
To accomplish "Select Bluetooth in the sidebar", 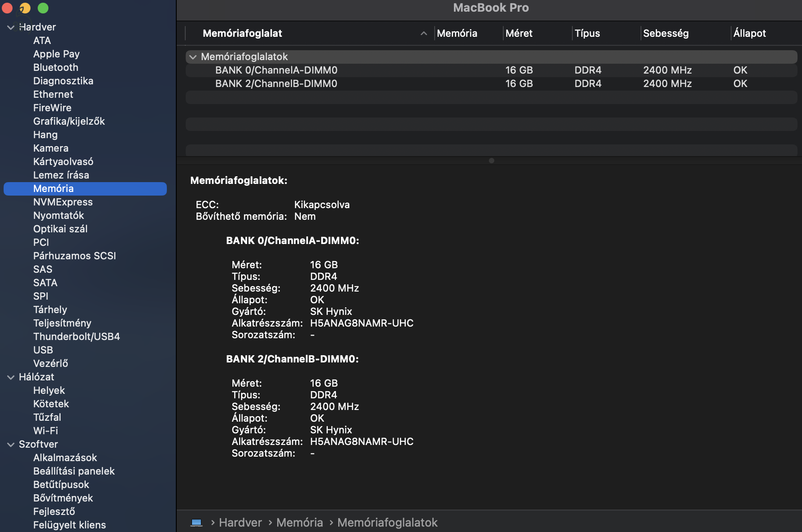I will pyautogui.click(x=56, y=68).
